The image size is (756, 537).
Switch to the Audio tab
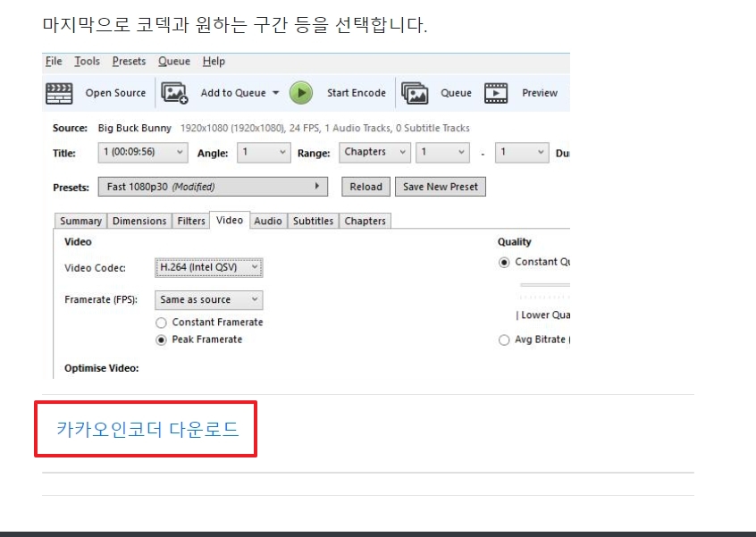(268, 221)
